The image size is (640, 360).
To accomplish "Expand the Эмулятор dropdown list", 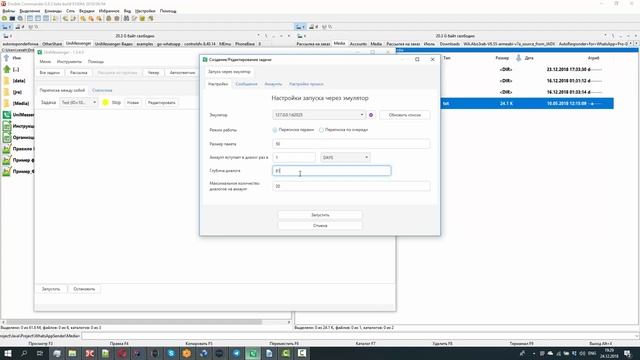I will click(x=362, y=115).
